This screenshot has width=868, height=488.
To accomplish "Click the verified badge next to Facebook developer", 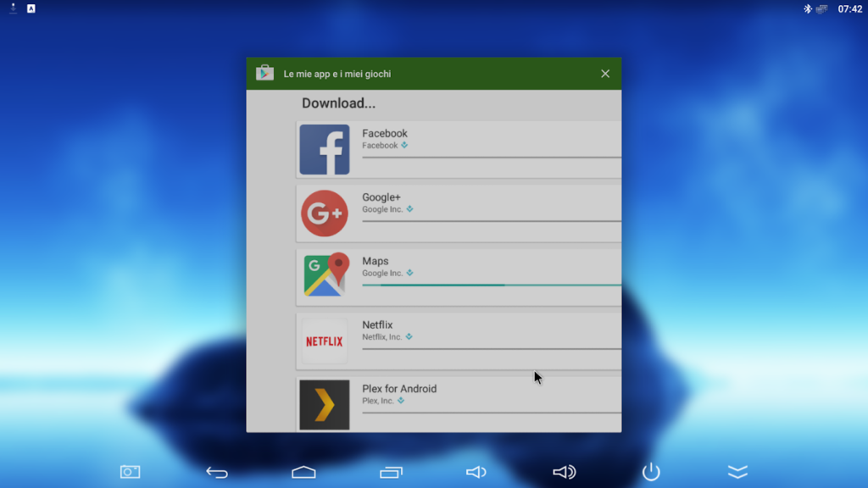I will click(404, 145).
